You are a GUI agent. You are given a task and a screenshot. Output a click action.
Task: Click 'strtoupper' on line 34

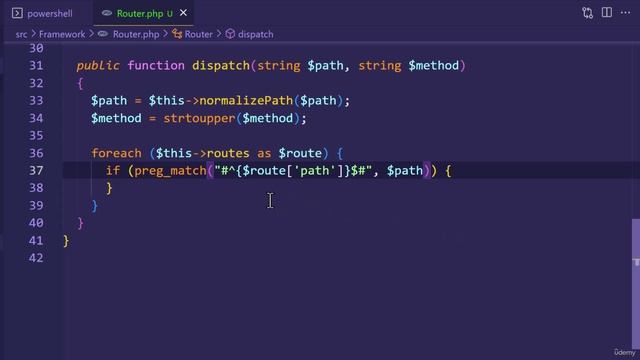click(200, 118)
